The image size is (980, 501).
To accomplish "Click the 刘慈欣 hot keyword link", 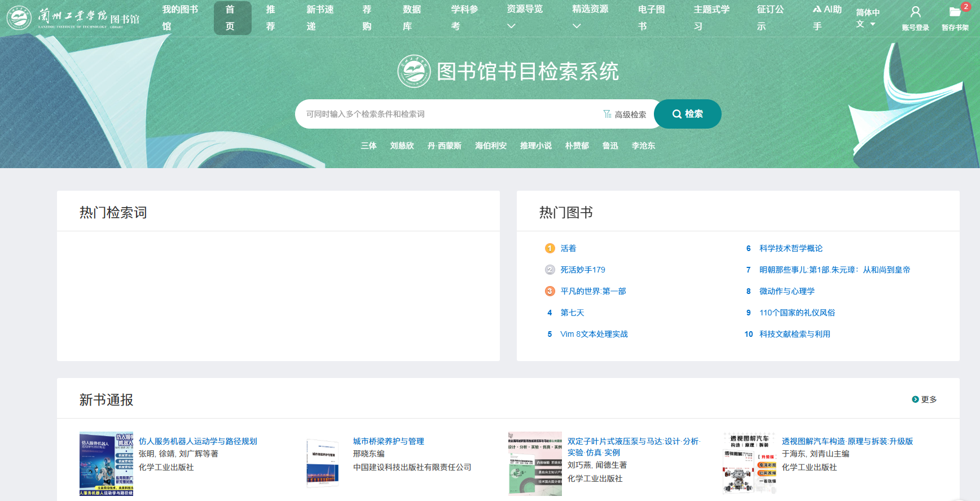I will (x=402, y=146).
